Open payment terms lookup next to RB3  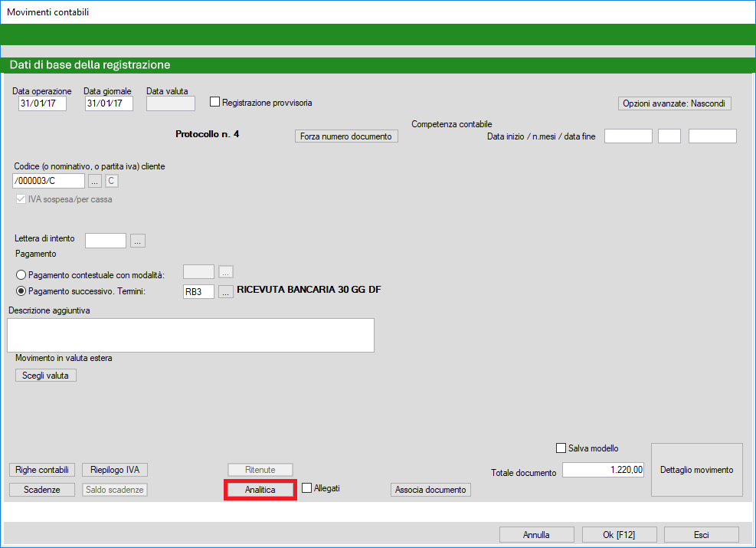(226, 292)
